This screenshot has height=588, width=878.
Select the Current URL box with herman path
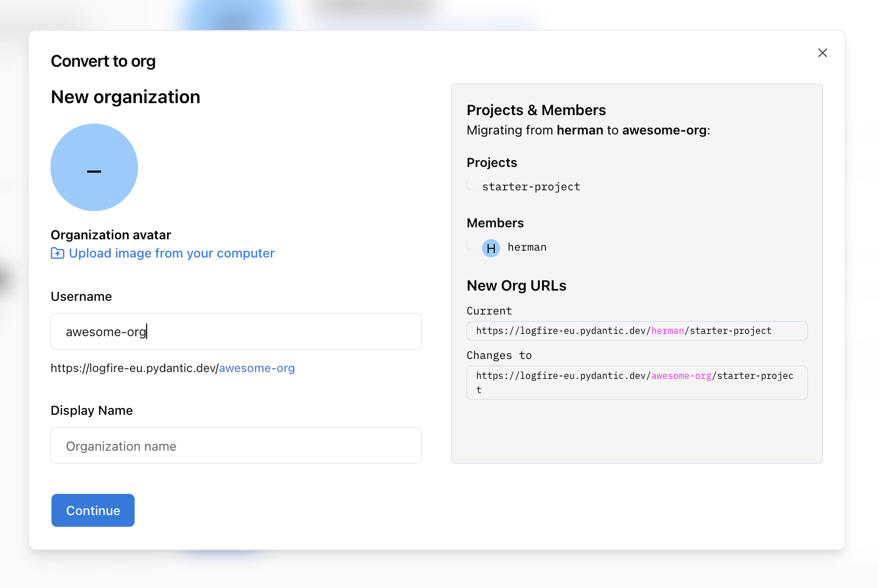(637, 330)
